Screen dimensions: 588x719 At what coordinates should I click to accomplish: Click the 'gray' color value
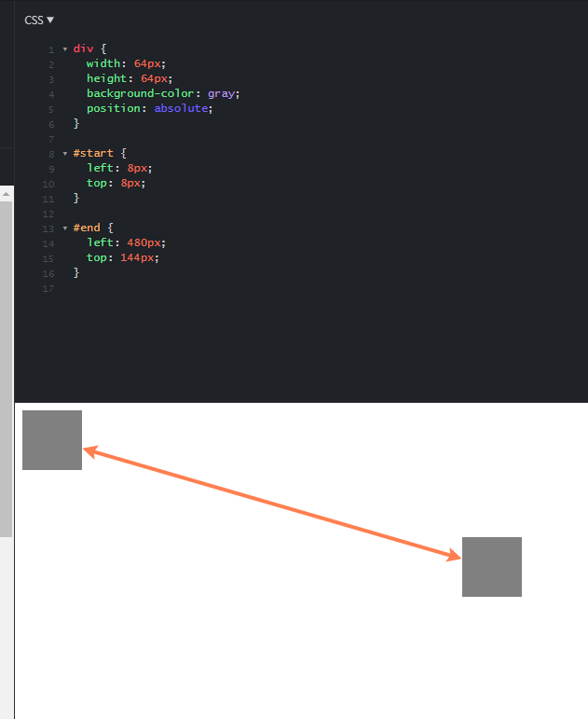(x=222, y=93)
